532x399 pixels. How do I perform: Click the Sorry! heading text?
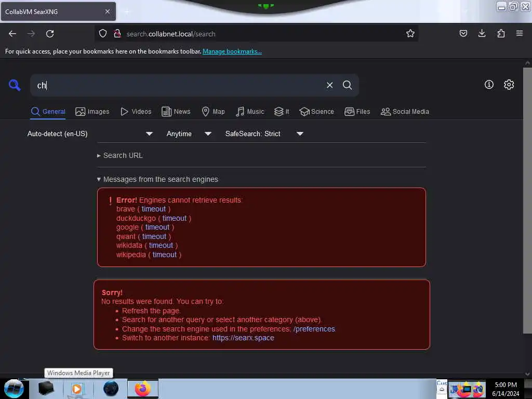click(112, 292)
